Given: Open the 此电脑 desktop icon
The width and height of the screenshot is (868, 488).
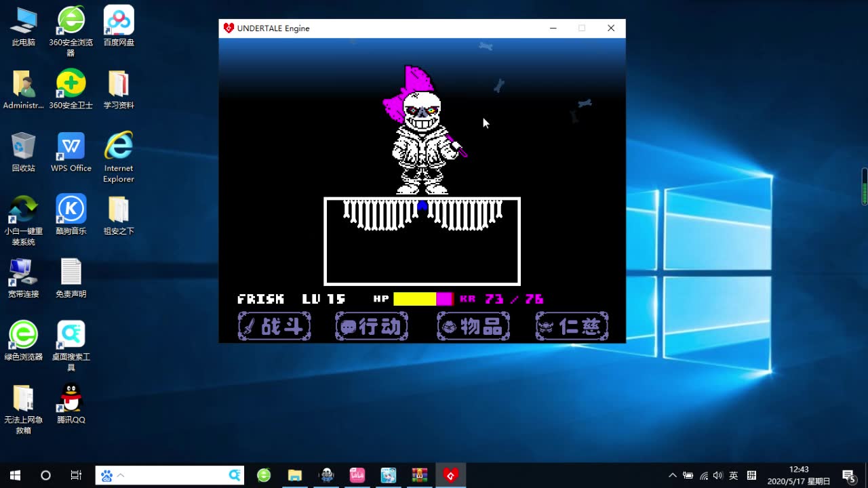Looking at the screenshot, I should click(x=24, y=27).
